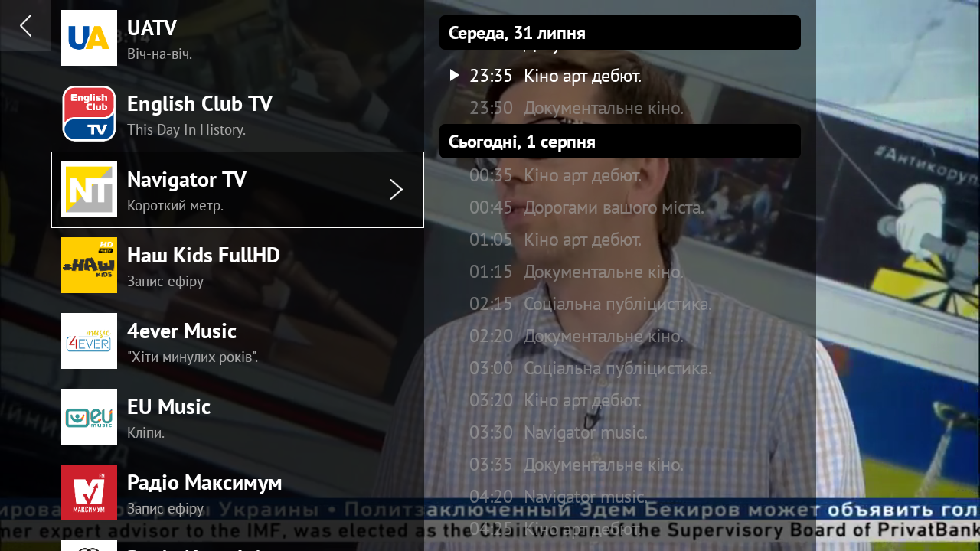
Task: Click Кліпи subtitle under EU Music
Action: tap(146, 433)
